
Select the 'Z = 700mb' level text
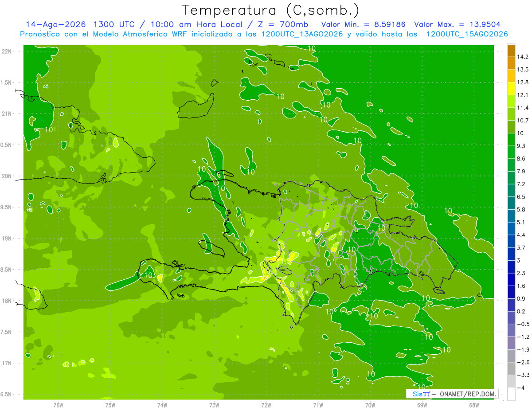(x=283, y=24)
